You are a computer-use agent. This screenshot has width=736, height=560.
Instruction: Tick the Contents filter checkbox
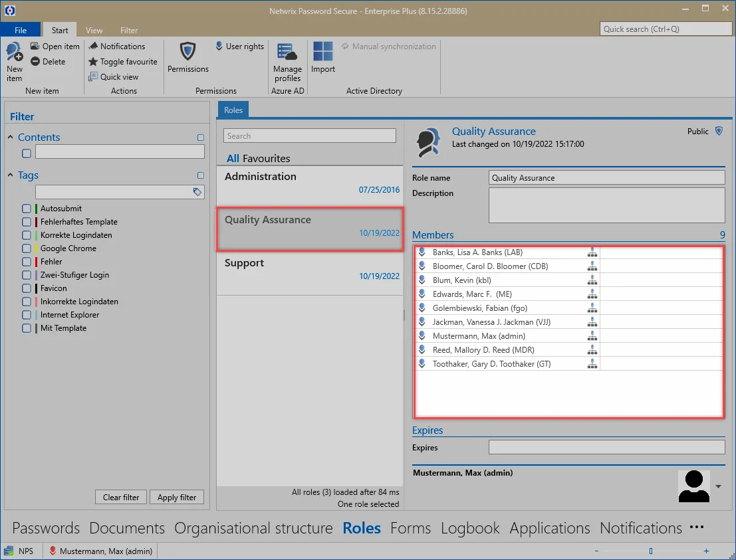pos(27,153)
